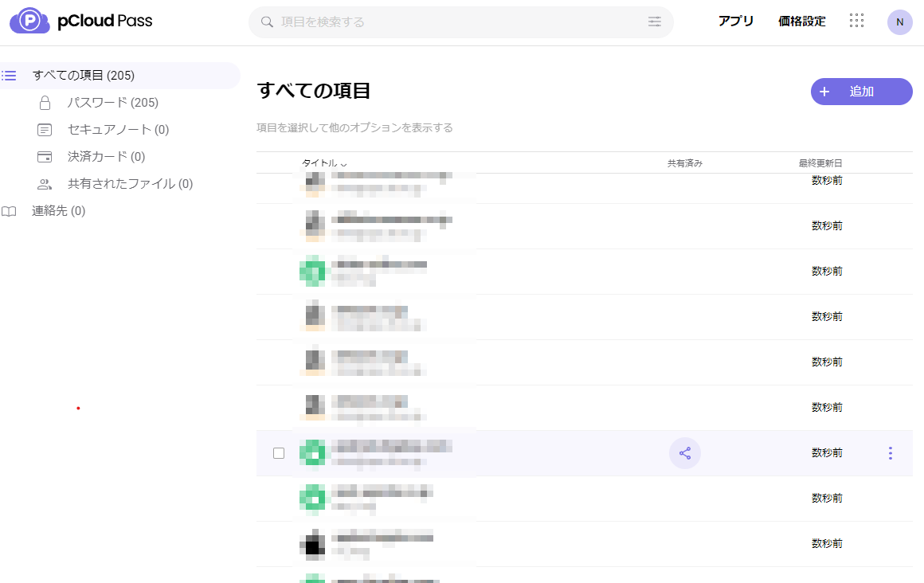Select 共有されたファイル (0) category
The image size is (924, 583).
tap(130, 184)
